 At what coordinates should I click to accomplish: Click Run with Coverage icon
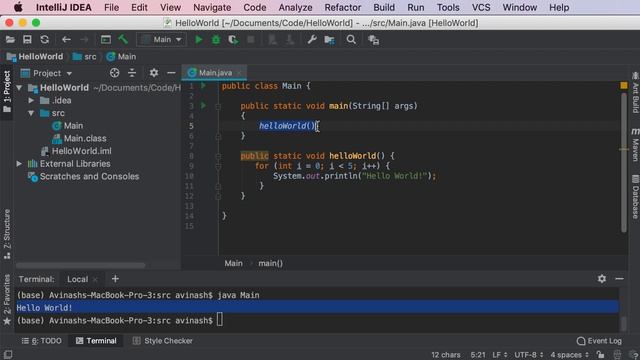[x=233, y=40]
